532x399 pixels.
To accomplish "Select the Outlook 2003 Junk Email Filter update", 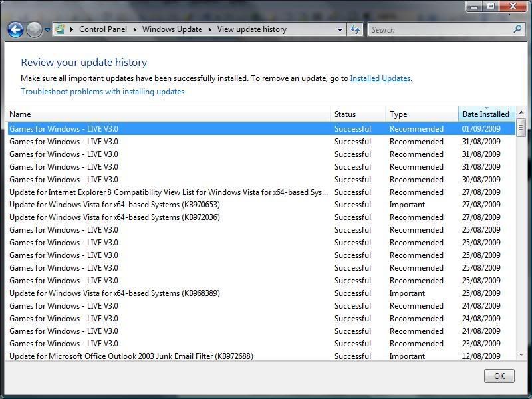I will (x=261, y=356).
